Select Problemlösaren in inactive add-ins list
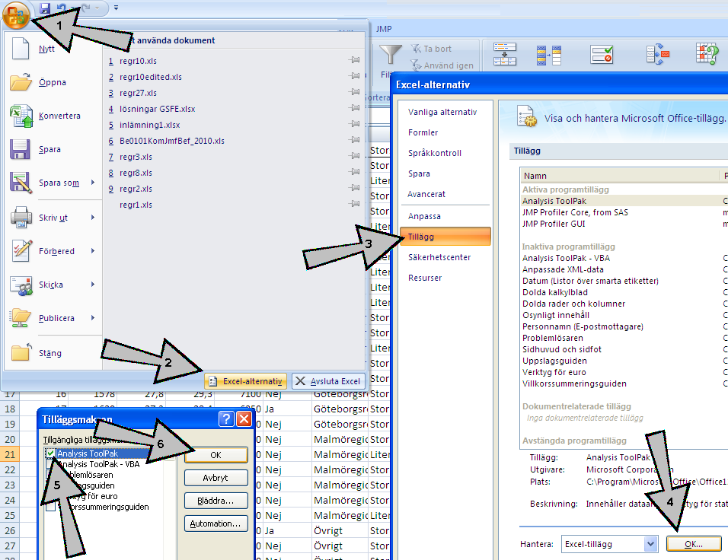This screenshot has width=728, height=560. (553, 338)
